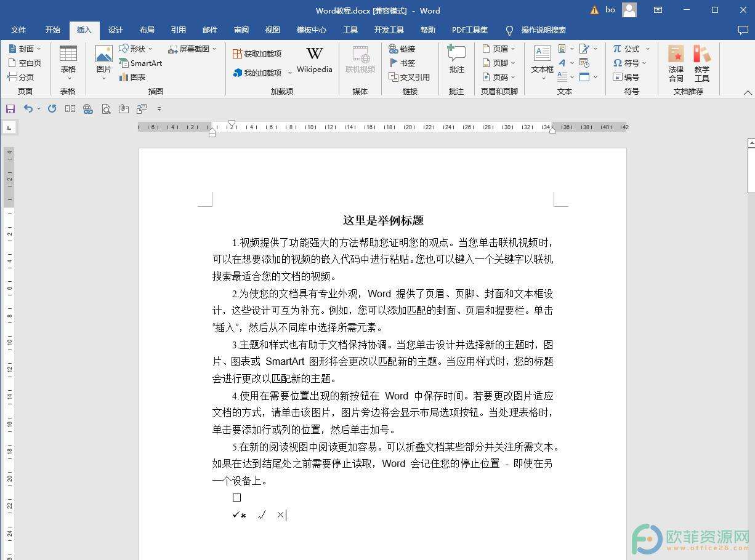
Task: Save the document via Quick Access Toolbar
Action: pos(10,108)
